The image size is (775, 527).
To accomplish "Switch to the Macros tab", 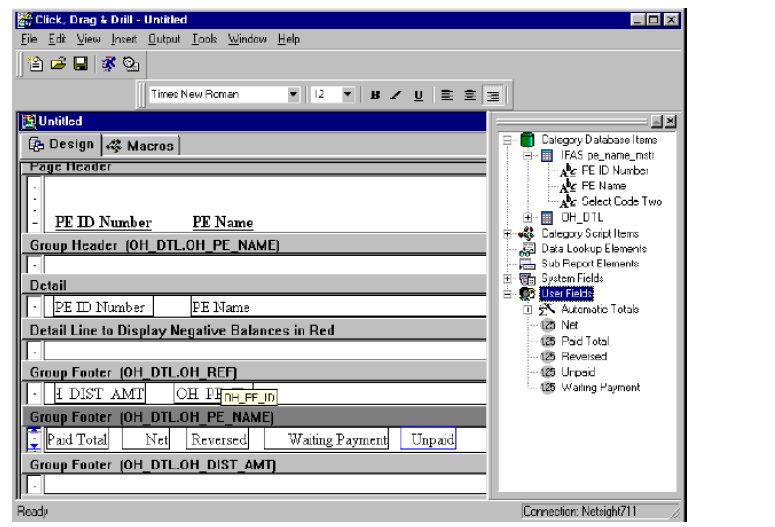I will (x=140, y=145).
